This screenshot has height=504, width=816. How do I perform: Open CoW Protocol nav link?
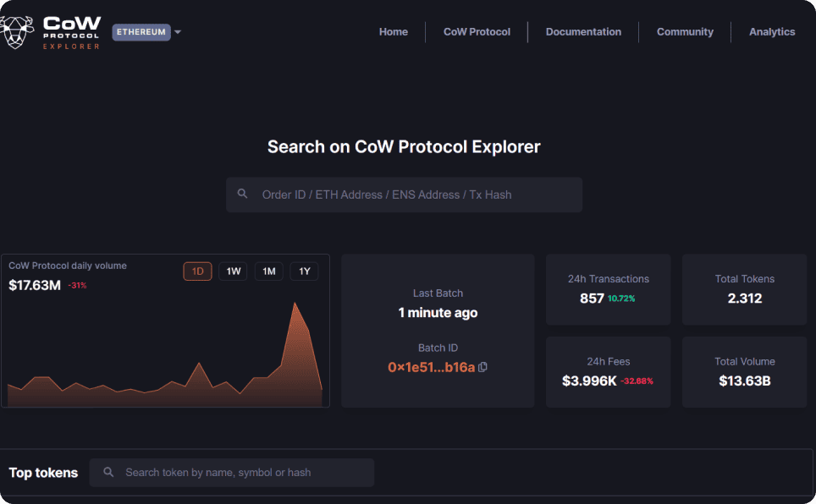pyautogui.click(x=477, y=32)
